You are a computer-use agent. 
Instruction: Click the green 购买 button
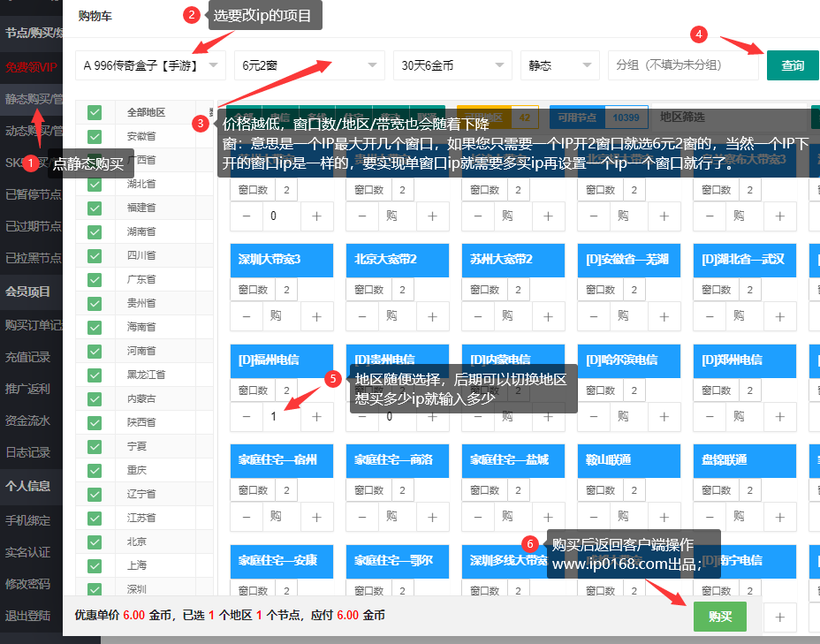[720, 617]
